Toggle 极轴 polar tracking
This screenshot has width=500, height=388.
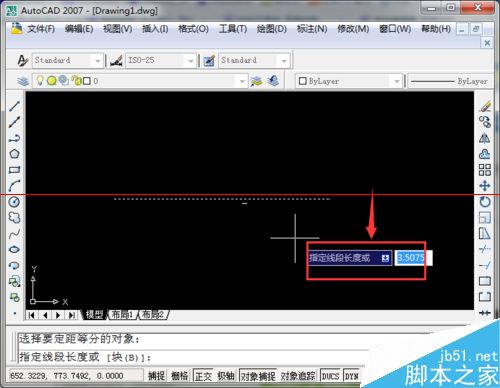tap(226, 376)
